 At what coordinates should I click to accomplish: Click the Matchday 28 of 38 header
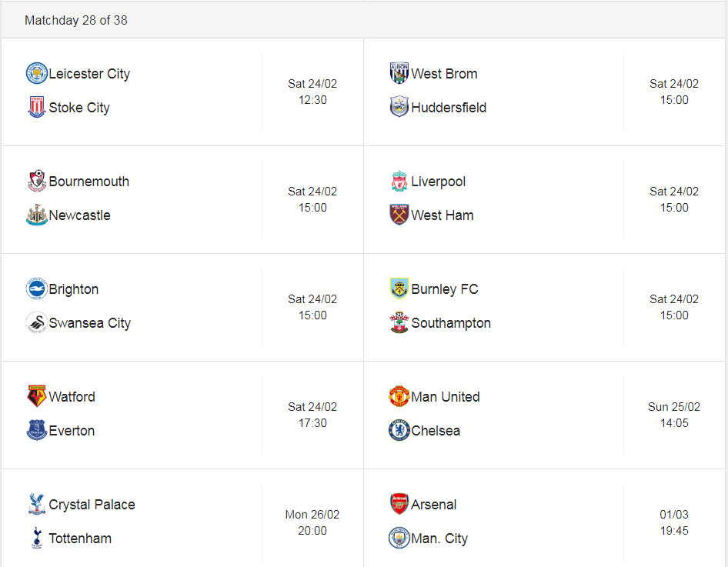tap(76, 21)
